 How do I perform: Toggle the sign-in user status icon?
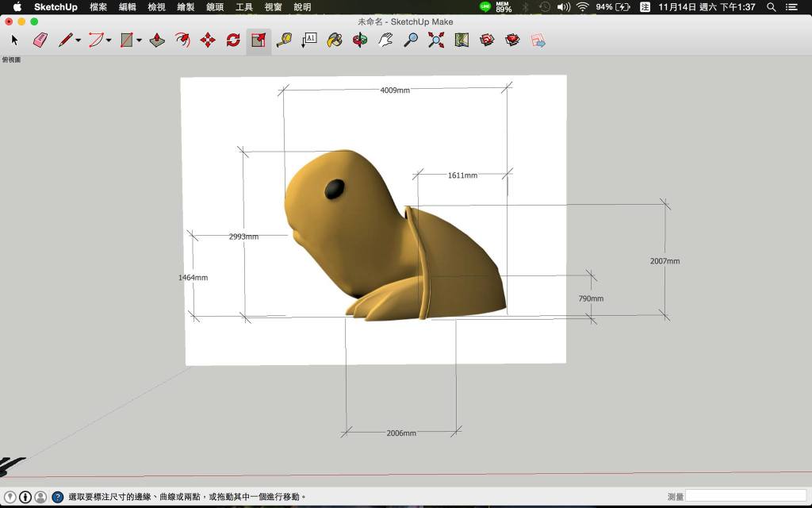click(x=40, y=497)
